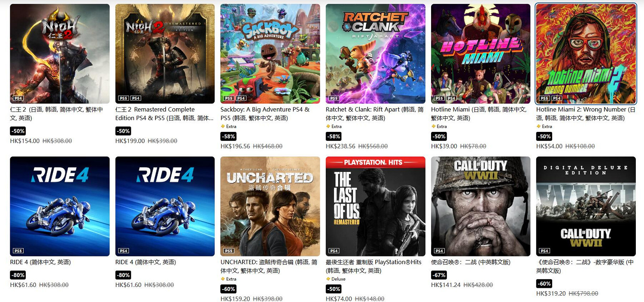
Task: Click the Deluxe plus icon under Last of Us
Action: click(328, 279)
